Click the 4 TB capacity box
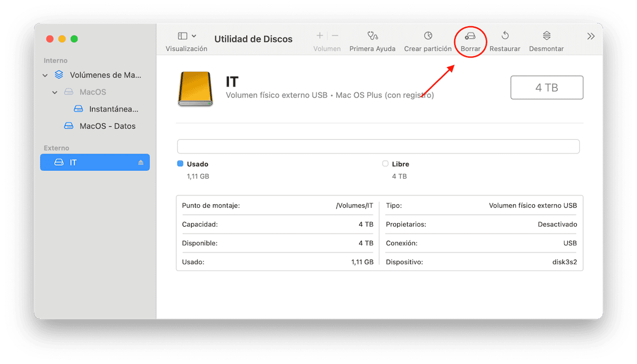637x364 pixels. [547, 87]
